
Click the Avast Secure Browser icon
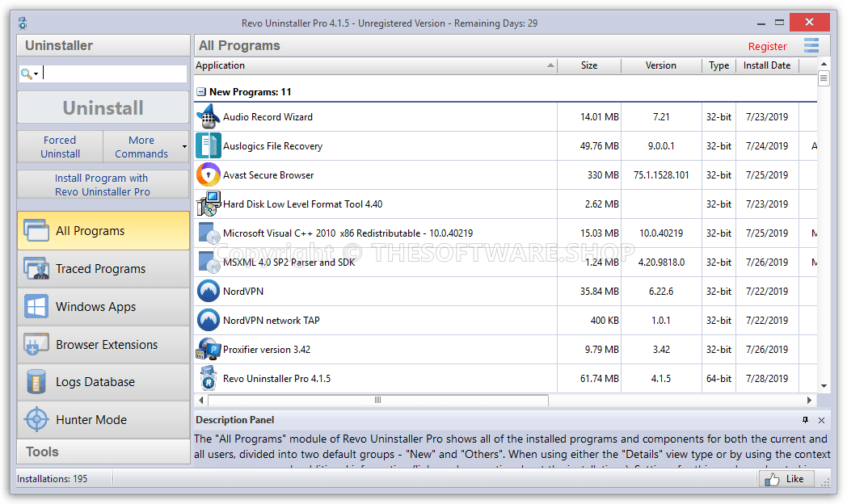coord(209,174)
